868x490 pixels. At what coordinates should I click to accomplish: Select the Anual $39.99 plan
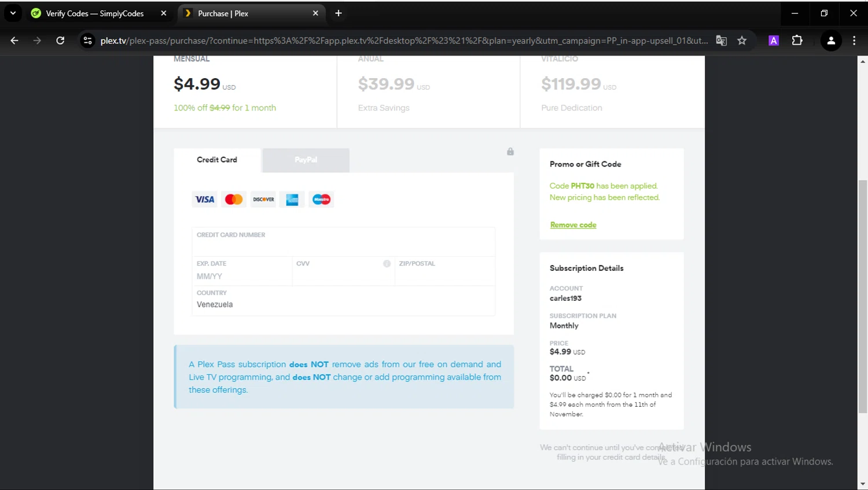pyautogui.click(x=428, y=87)
